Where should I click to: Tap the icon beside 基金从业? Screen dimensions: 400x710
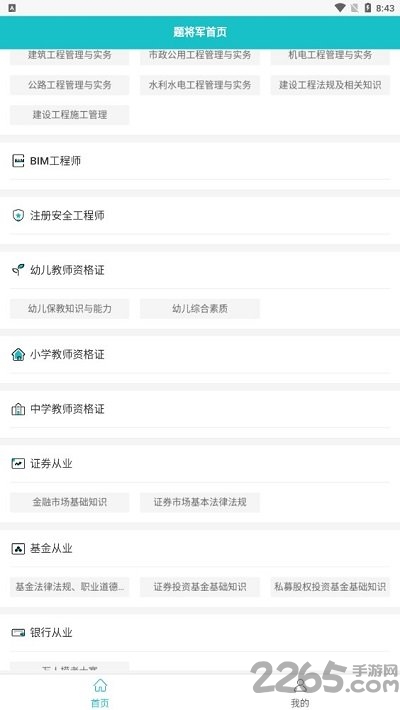click(18, 549)
